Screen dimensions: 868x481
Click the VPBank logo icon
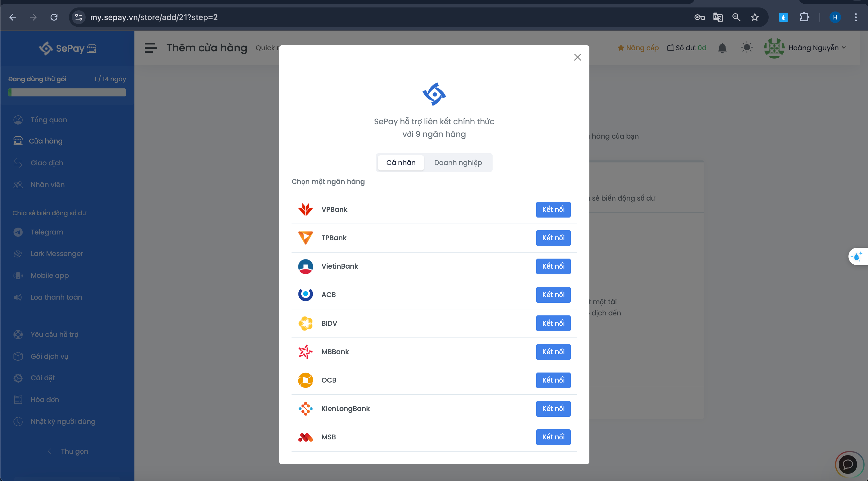coord(305,210)
